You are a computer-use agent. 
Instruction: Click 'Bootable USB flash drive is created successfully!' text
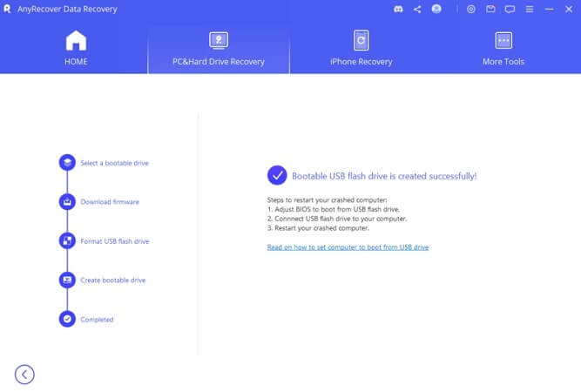coord(384,176)
